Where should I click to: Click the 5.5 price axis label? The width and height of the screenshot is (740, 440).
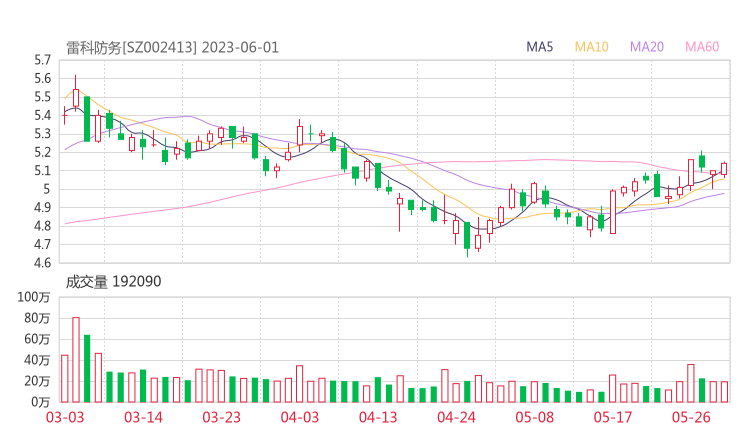point(42,97)
